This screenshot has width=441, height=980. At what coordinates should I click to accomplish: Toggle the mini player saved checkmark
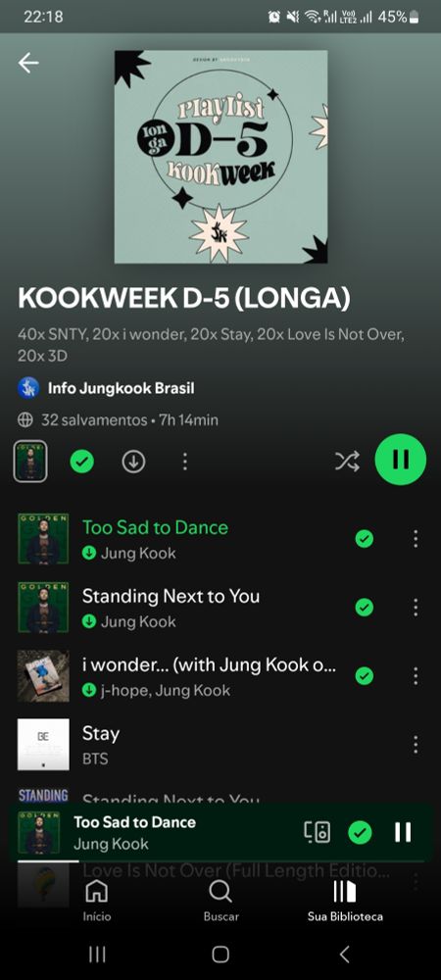360,832
